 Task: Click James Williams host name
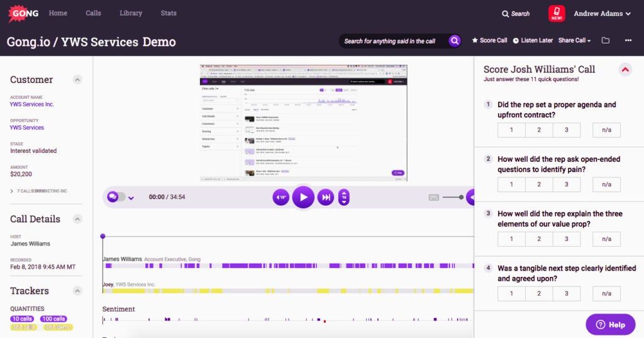30,244
